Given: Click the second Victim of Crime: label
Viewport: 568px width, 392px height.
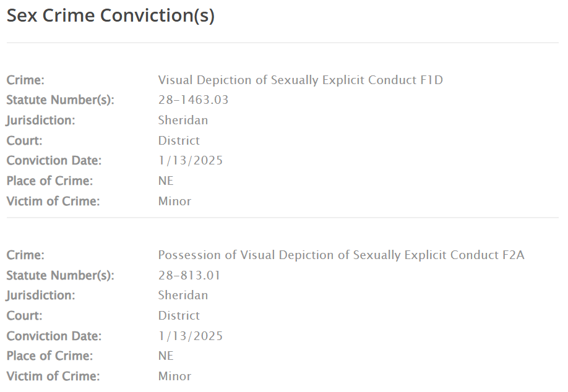Looking at the screenshot, I should tap(53, 376).
